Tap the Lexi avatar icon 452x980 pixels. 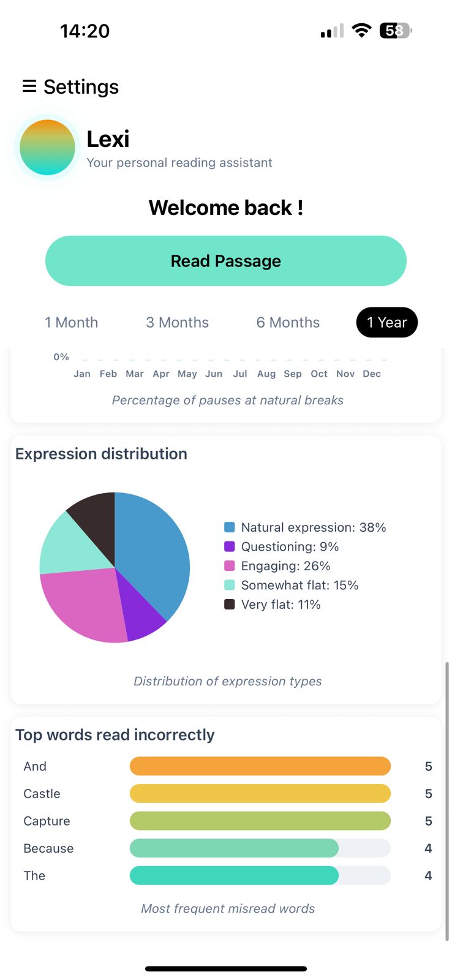tap(47, 147)
